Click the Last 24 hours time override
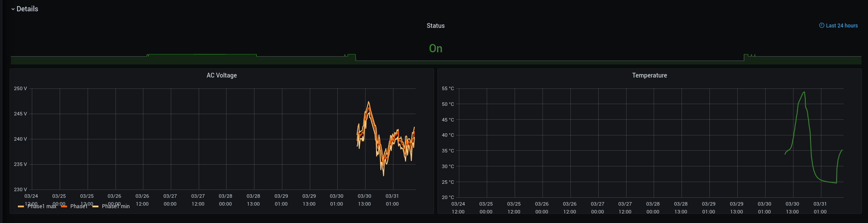868x223 pixels. click(x=841, y=26)
